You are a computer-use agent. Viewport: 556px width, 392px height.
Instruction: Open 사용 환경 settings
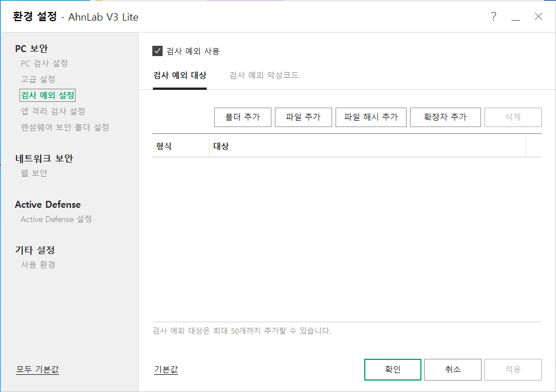pyautogui.click(x=38, y=265)
